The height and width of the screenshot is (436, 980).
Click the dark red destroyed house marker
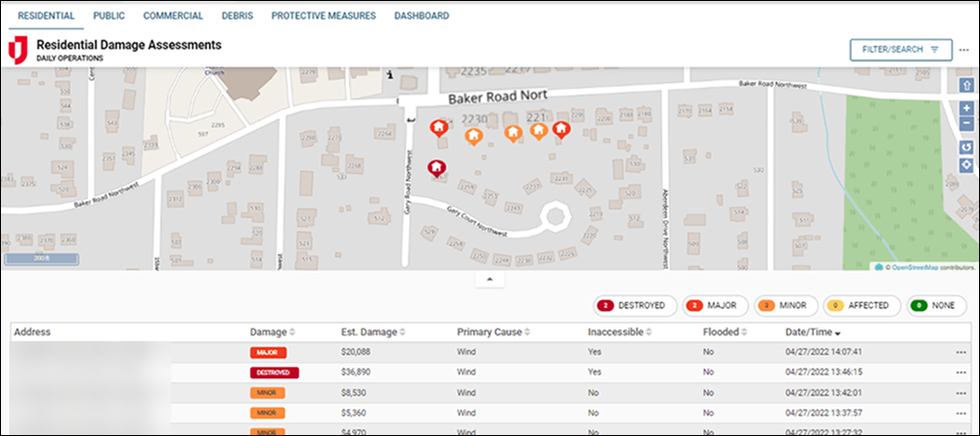coord(438,168)
